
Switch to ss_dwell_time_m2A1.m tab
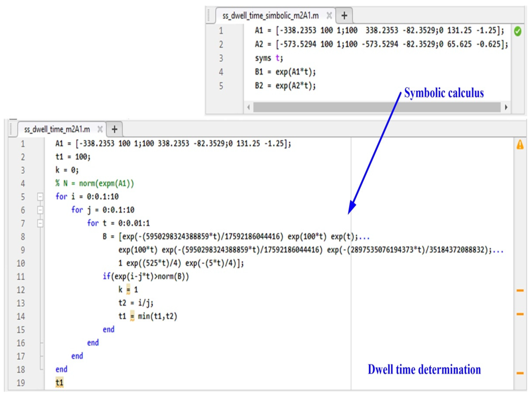click(x=57, y=129)
